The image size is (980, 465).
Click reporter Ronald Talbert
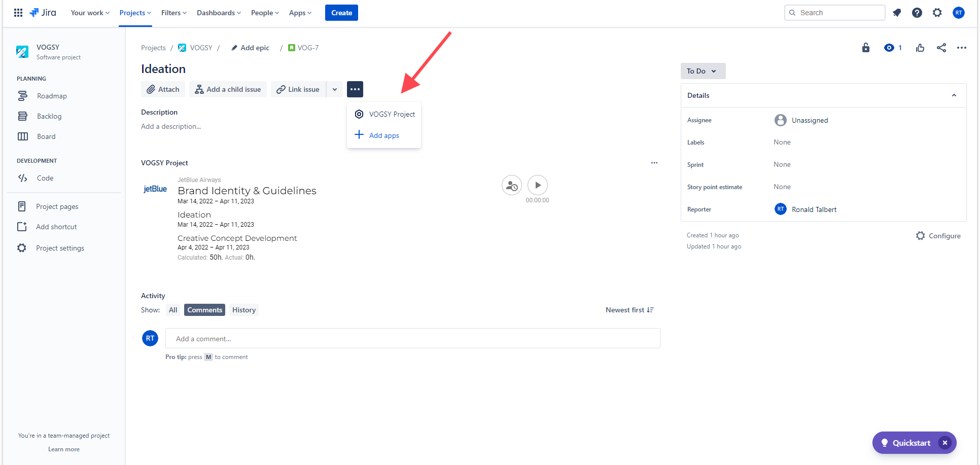click(x=806, y=209)
